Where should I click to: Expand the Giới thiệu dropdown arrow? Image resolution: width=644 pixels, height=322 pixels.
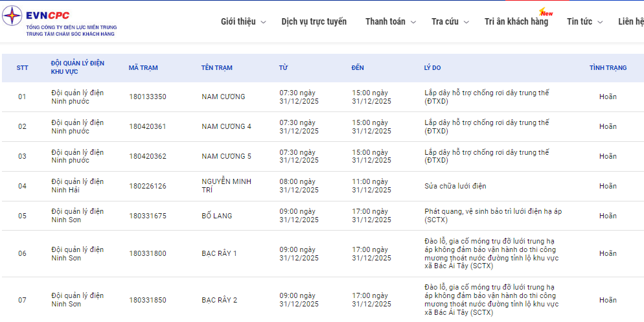tap(263, 22)
